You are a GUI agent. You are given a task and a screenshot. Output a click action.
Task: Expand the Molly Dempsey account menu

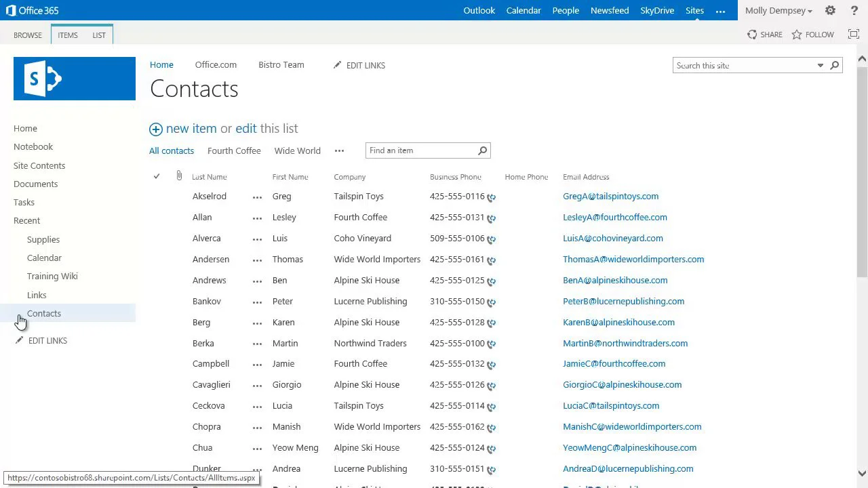click(778, 11)
